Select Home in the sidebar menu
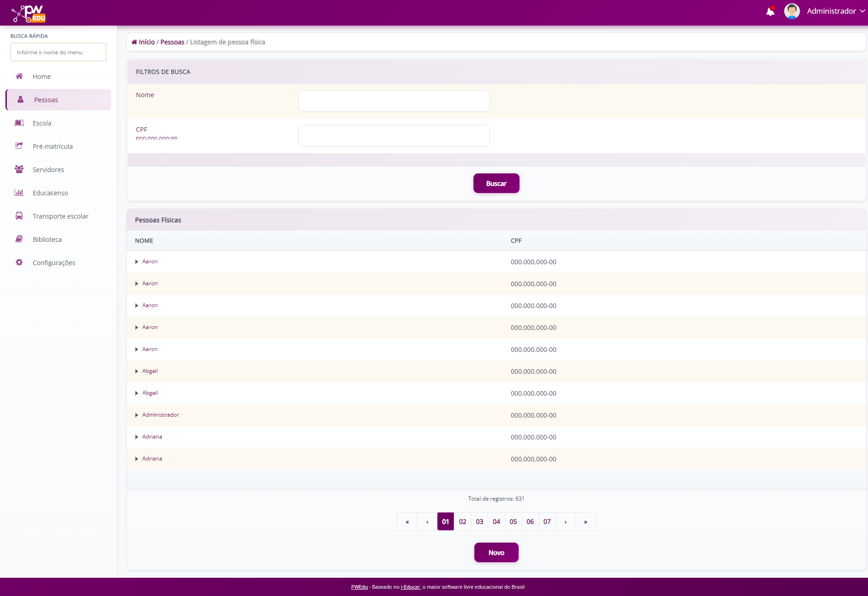Screen dimensions: 868x596 [x=42, y=77]
